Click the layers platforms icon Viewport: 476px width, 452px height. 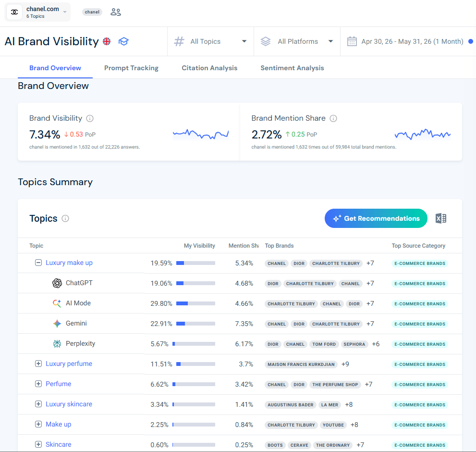(x=266, y=41)
